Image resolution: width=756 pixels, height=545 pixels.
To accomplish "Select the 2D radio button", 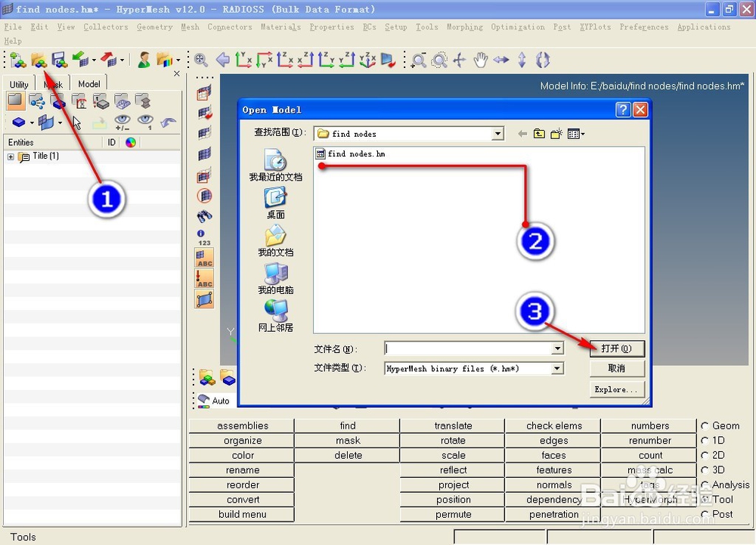I will point(705,455).
